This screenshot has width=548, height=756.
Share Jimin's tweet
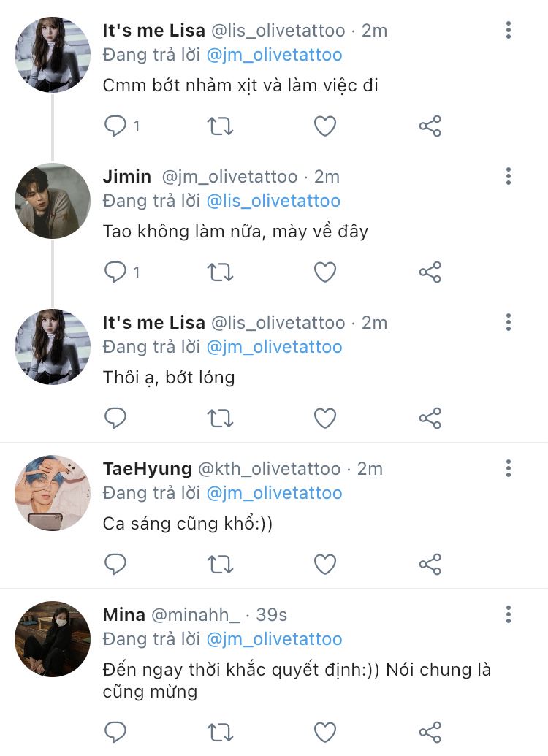coord(430,272)
